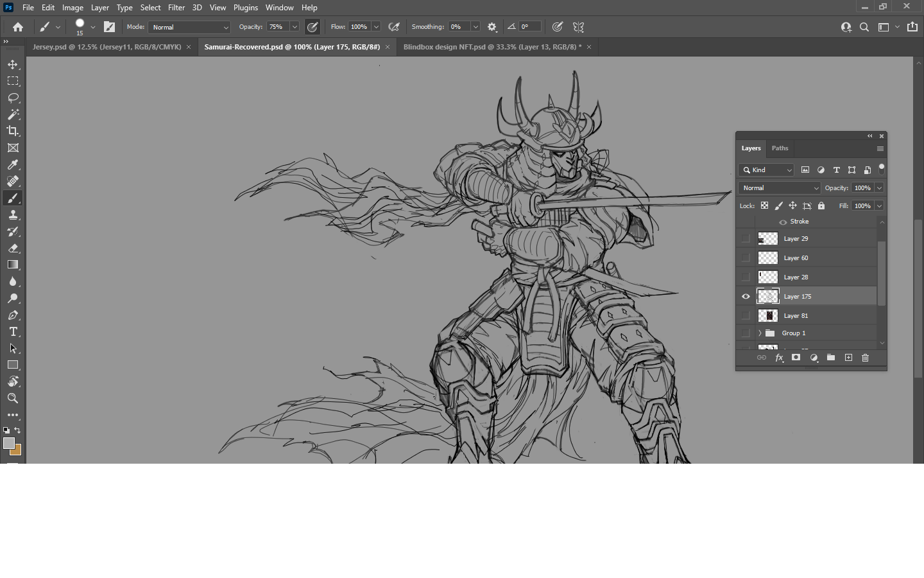Open the Plugins menu

pos(246,8)
